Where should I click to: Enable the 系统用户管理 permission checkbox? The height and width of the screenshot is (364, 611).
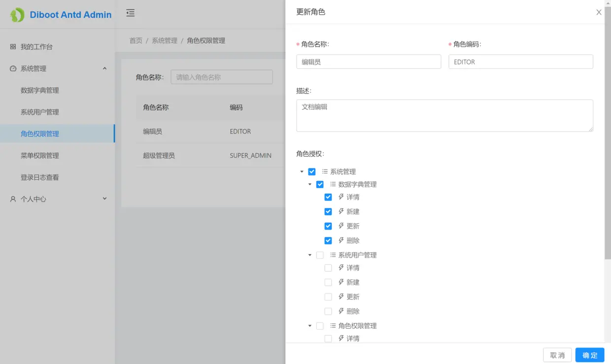[x=320, y=255]
